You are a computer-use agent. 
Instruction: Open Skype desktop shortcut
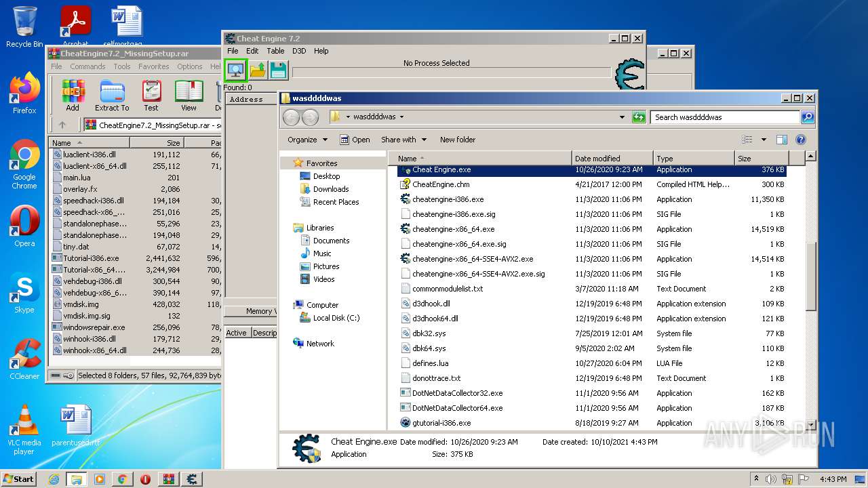[24, 293]
